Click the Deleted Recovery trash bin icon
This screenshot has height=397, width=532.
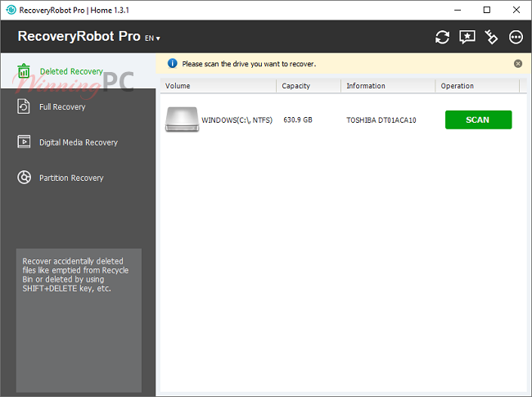tap(24, 71)
